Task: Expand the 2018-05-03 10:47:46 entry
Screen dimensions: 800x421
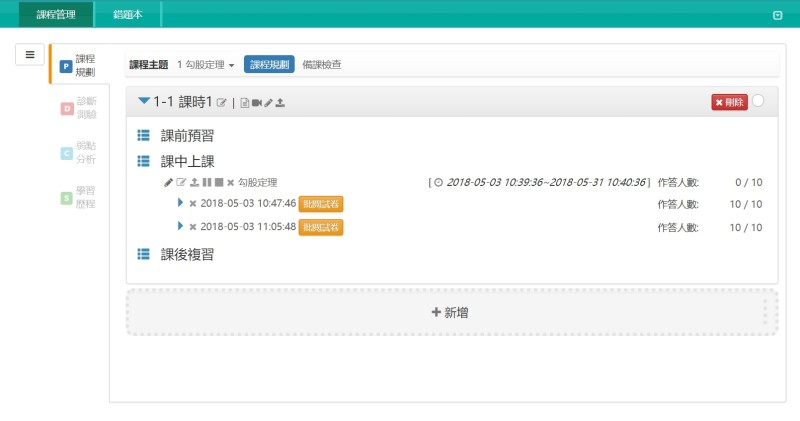Action: [x=181, y=202]
